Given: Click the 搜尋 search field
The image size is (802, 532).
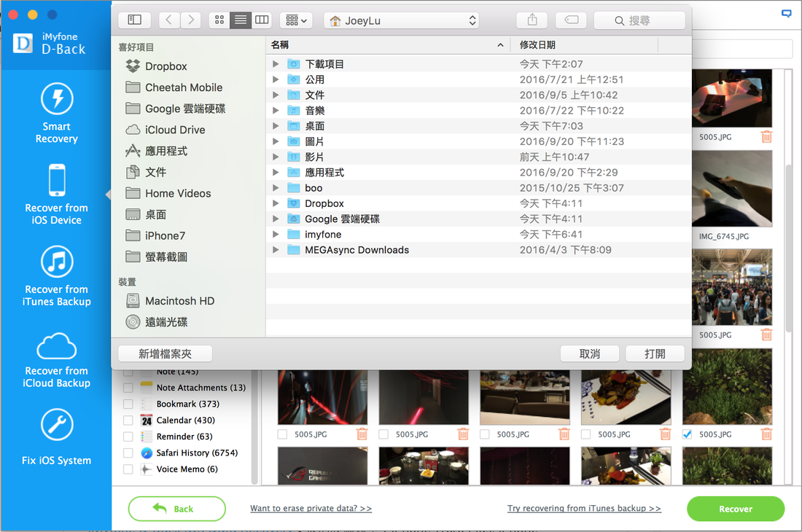Looking at the screenshot, I should click(639, 20).
